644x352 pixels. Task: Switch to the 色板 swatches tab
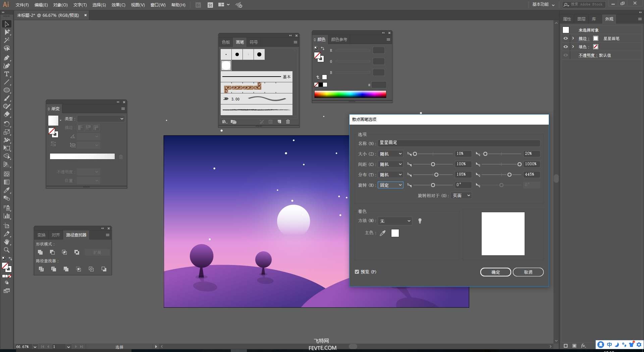[226, 42]
